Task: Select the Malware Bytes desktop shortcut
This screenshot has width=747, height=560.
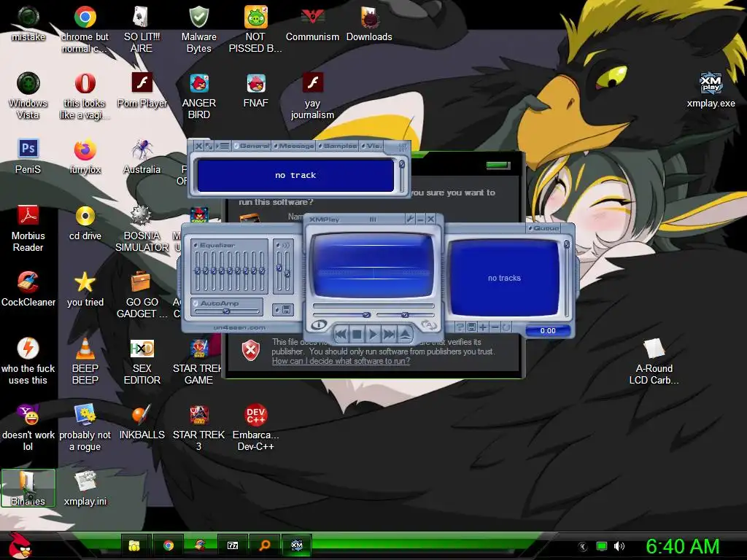Action: click(198, 29)
